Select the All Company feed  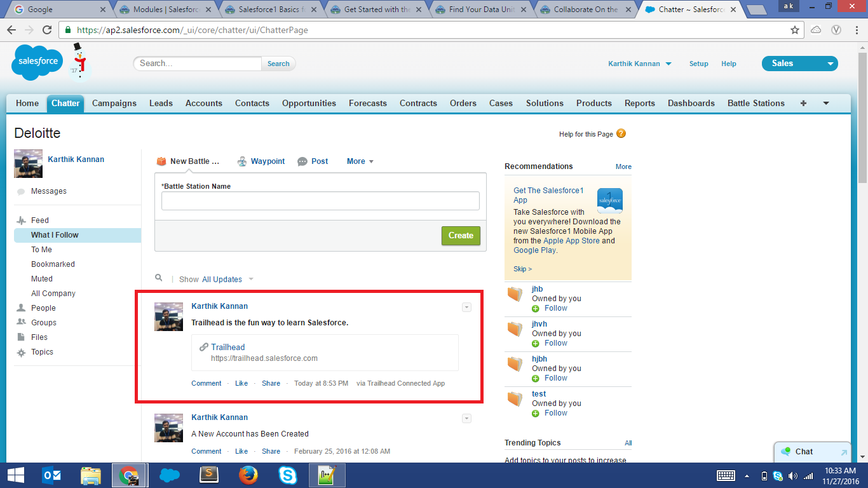tap(53, 294)
